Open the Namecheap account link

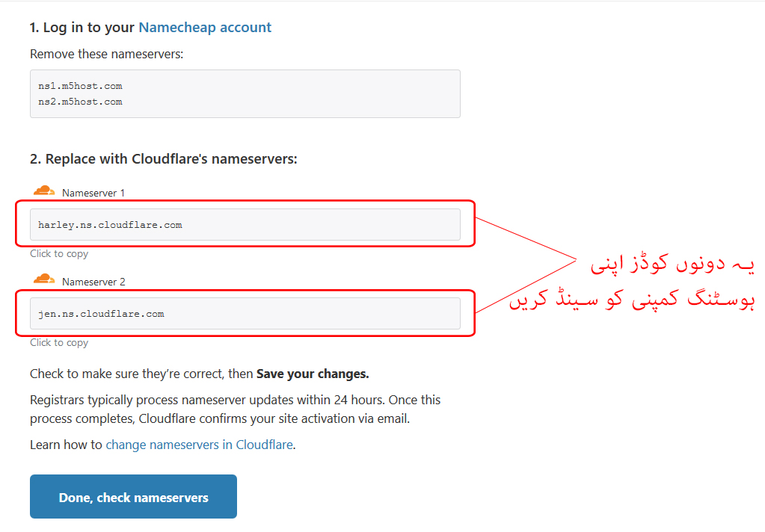point(205,28)
